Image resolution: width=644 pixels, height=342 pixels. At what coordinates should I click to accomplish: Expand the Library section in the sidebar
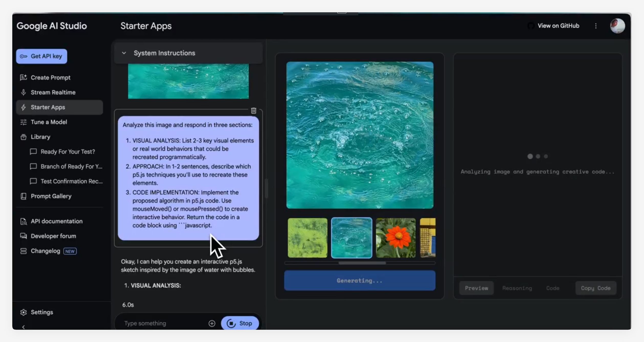coord(40,137)
